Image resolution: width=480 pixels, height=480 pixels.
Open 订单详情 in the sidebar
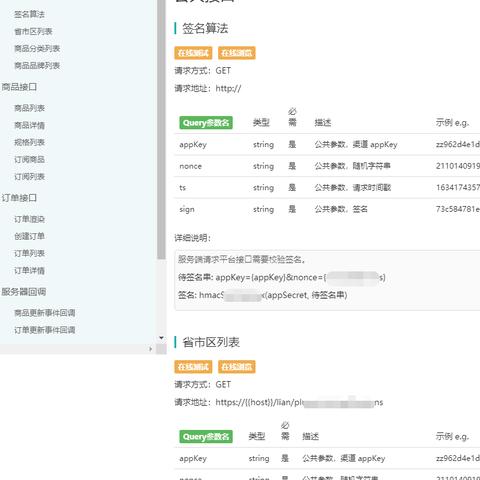click(29, 271)
